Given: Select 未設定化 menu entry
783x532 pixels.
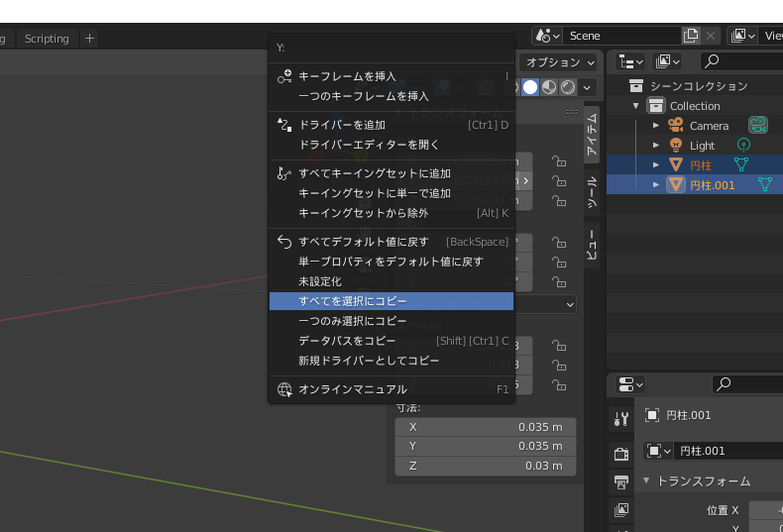Looking at the screenshot, I should click(391, 281).
